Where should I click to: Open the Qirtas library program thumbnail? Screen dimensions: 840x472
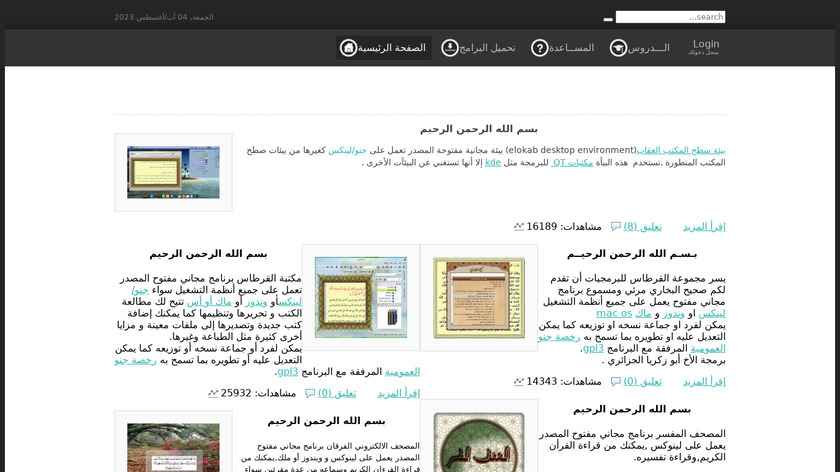click(x=361, y=298)
